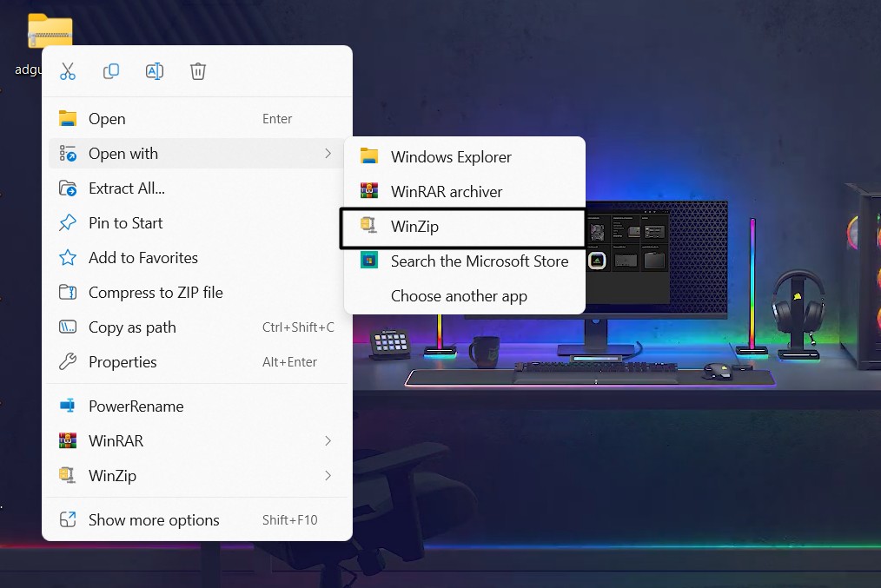Click the Microsoft Store icon in the submenu
881x588 pixels.
coord(369,261)
